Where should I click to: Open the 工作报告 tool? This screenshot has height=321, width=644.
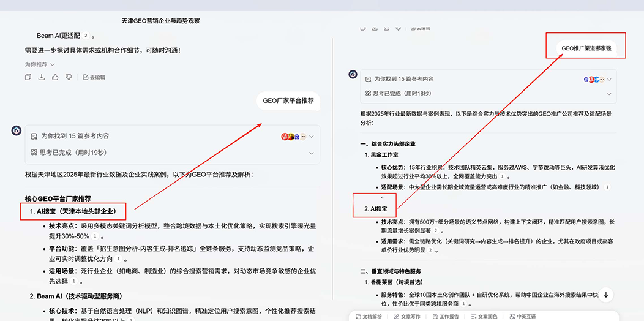[446, 317]
